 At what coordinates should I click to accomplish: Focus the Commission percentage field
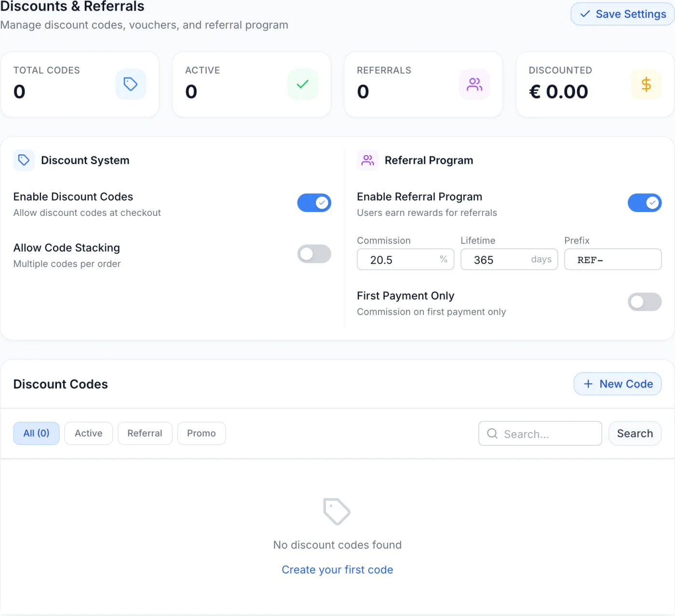tap(405, 259)
